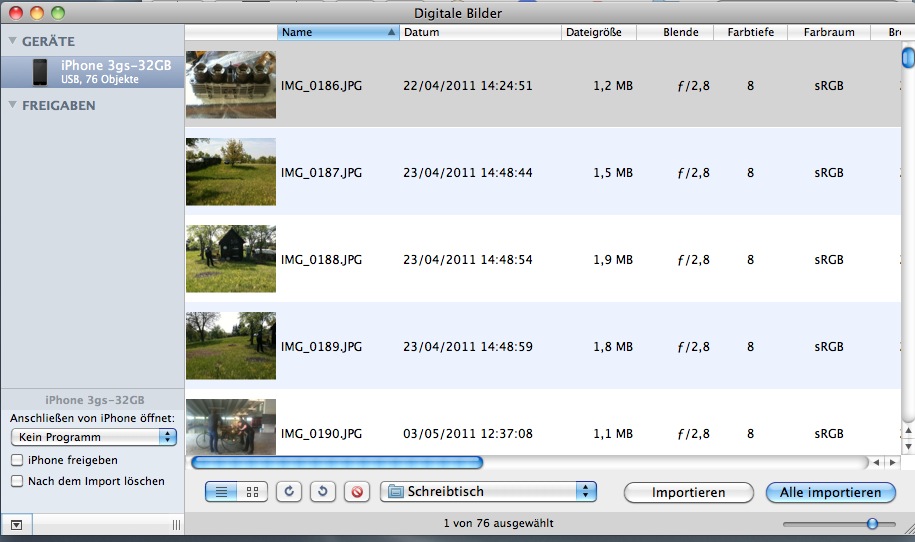Collapse the FREIGABEN section
The width and height of the screenshot is (915, 542).
pos(13,105)
